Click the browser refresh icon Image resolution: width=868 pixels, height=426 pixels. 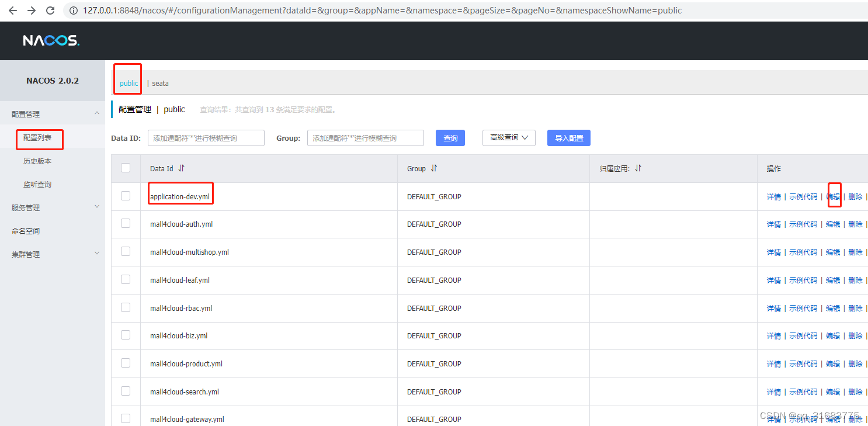tap(50, 10)
